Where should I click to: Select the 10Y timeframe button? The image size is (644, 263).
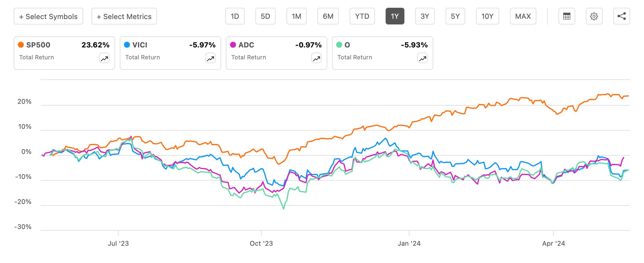[x=488, y=16]
